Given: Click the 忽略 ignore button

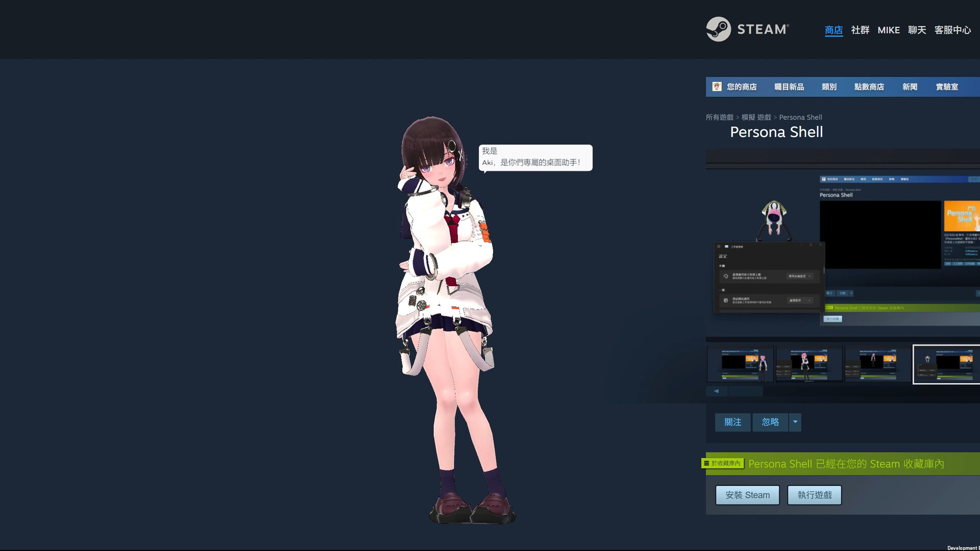Looking at the screenshot, I should point(770,422).
